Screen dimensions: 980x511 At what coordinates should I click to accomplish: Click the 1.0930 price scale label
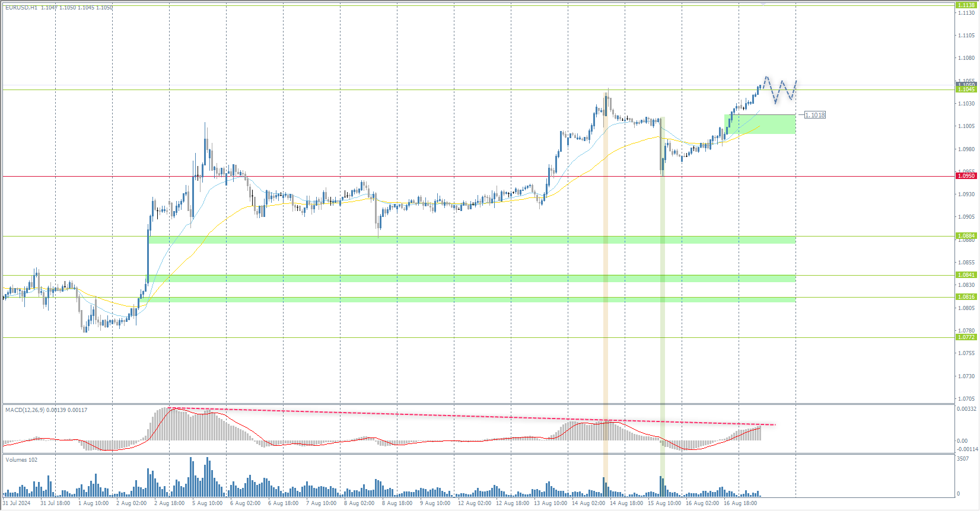pos(966,194)
